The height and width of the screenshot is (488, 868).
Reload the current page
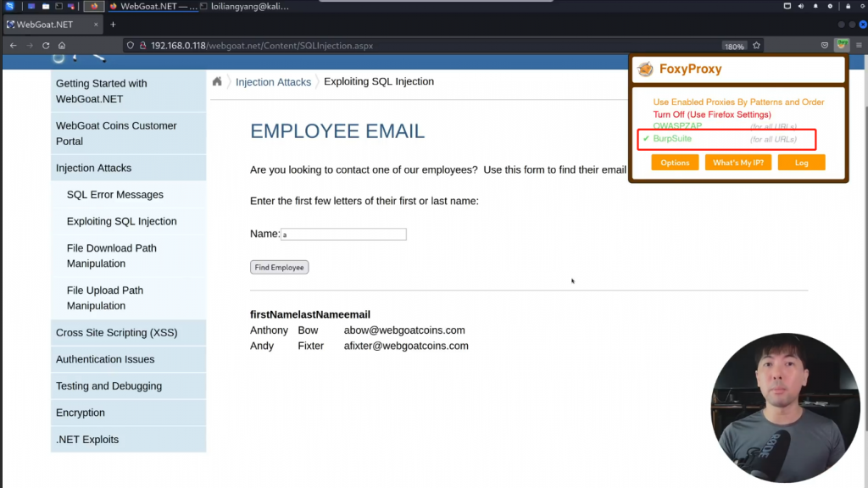coord(46,46)
